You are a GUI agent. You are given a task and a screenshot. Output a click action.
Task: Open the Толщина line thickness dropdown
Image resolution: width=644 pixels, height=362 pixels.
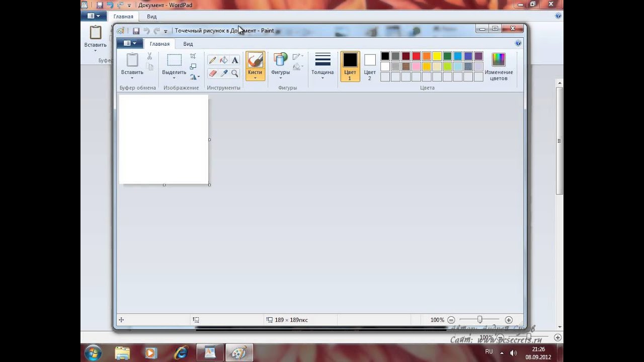pos(323,66)
